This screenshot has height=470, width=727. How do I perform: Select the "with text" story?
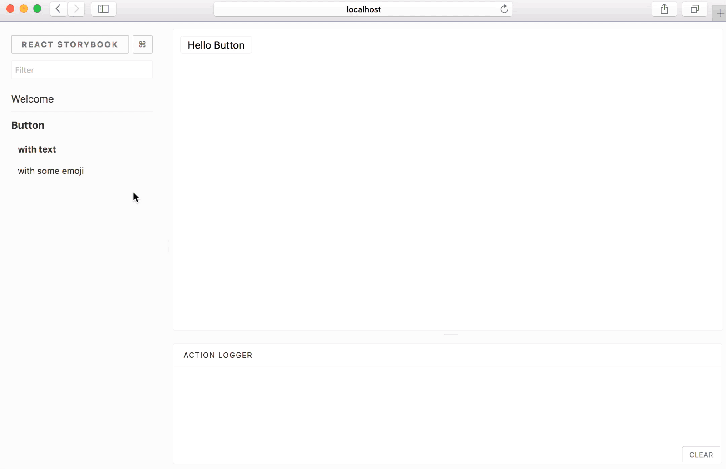[37, 149]
